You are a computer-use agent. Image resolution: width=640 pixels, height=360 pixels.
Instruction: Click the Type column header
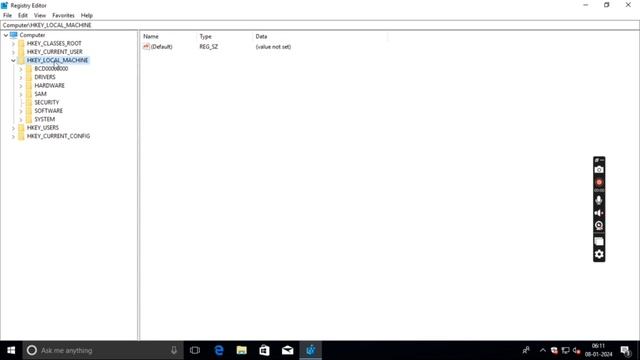pos(224,36)
